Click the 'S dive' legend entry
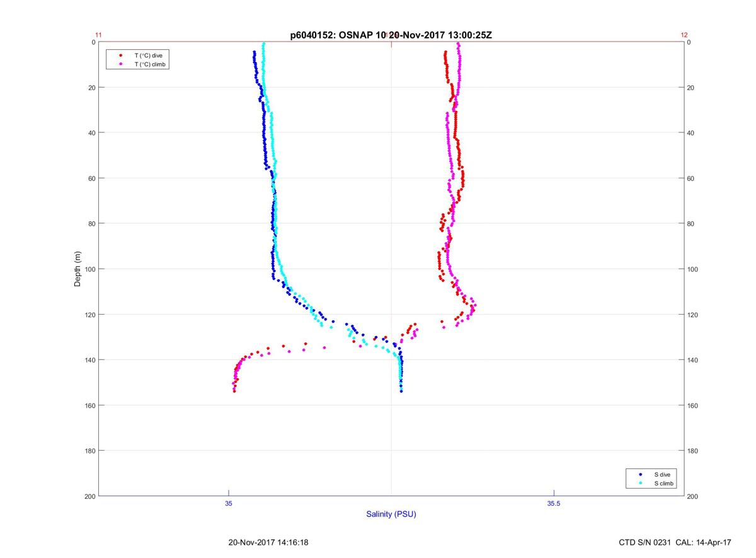Viewport: 756px width, 558px height. [661, 474]
